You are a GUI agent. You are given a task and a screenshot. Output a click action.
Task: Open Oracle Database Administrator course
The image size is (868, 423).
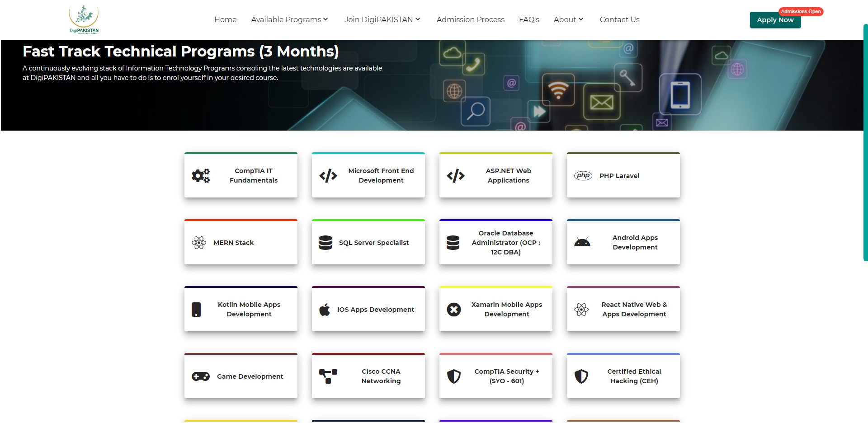pos(496,242)
